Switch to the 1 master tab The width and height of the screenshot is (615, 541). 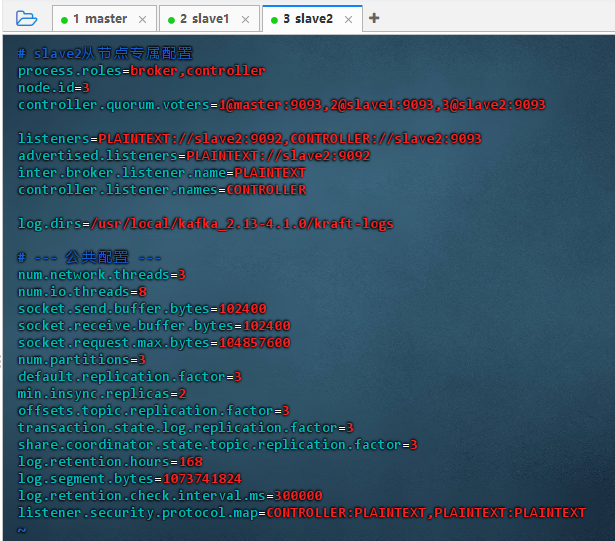(104, 18)
